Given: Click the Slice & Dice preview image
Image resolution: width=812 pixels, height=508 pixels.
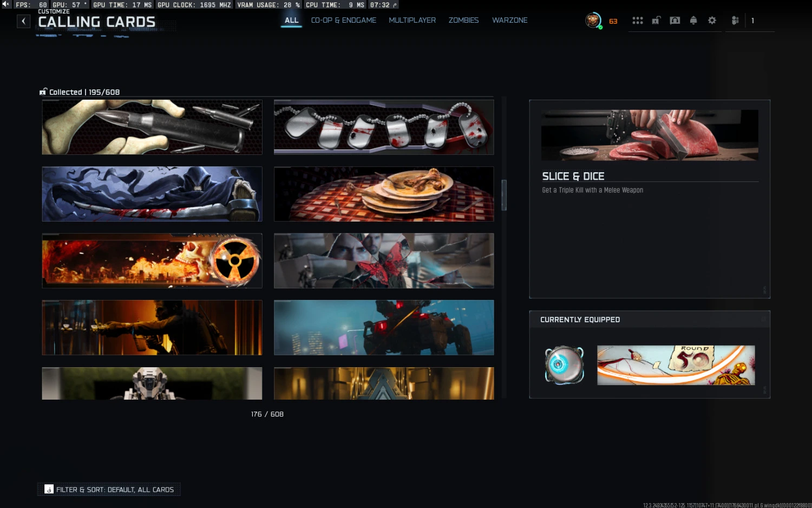Looking at the screenshot, I should click(x=650, y=135).
